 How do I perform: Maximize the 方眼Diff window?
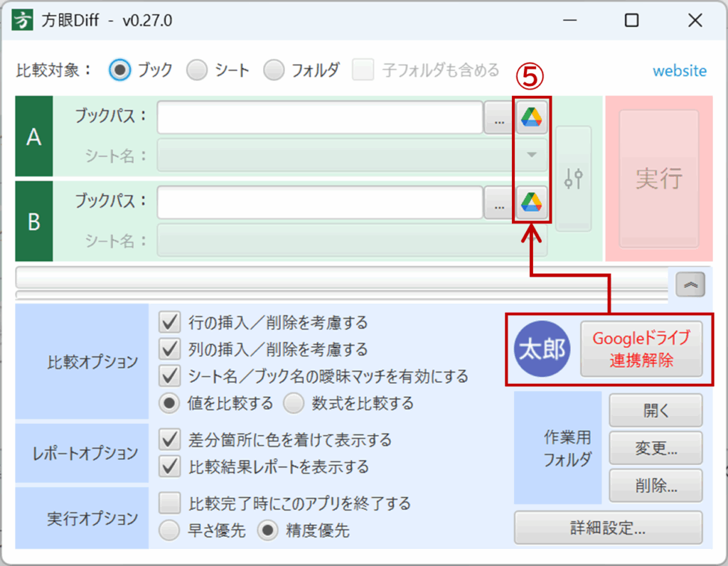(x=631, y=21)
